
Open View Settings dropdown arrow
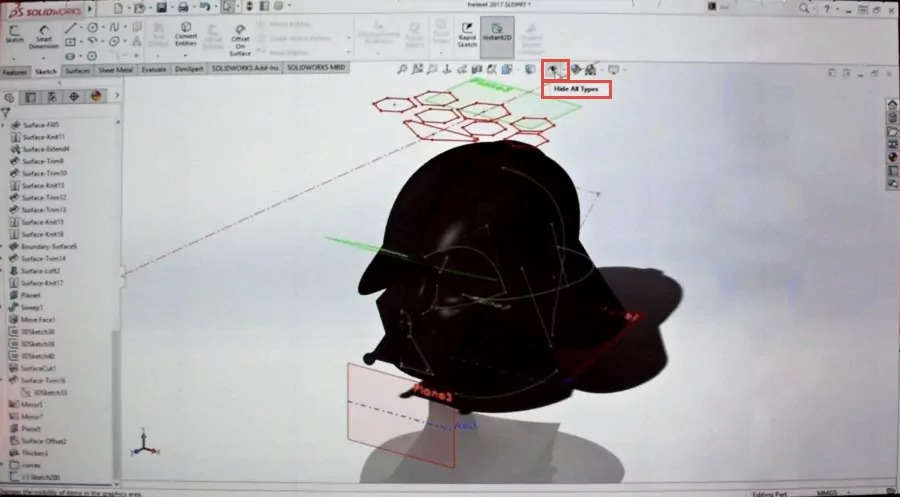click(x=624, y=70)
